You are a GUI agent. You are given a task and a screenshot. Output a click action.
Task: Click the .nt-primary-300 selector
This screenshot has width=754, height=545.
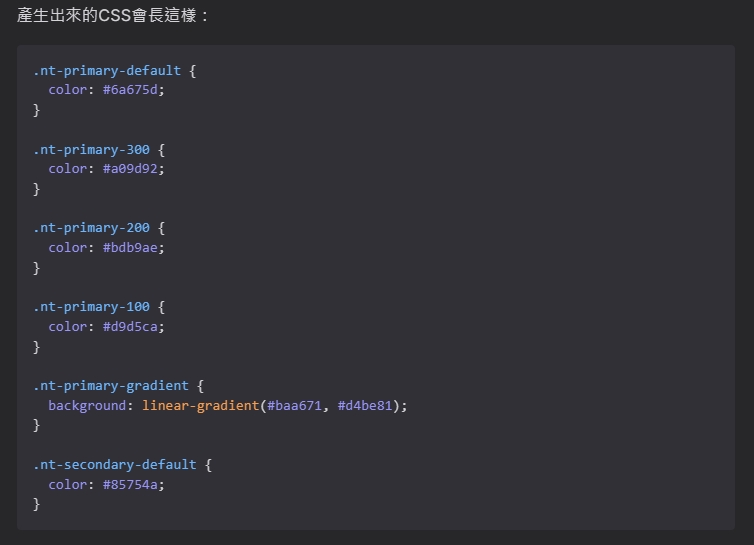point(91,150)
